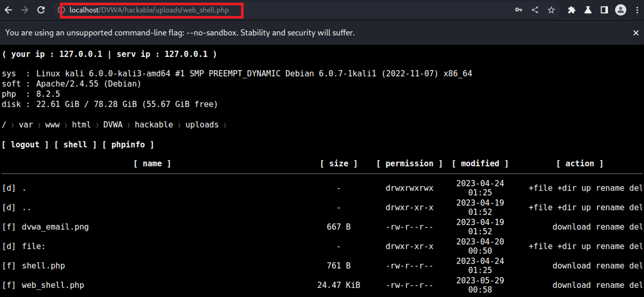Click +file for the dot directory

pos(540,188)
